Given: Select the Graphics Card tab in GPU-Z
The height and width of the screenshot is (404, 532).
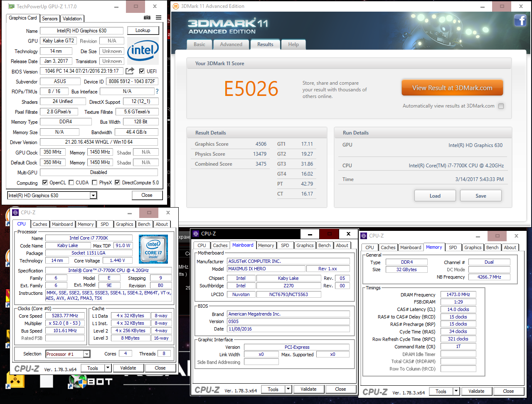Looking at the screenshot, I should pos(23,18).
